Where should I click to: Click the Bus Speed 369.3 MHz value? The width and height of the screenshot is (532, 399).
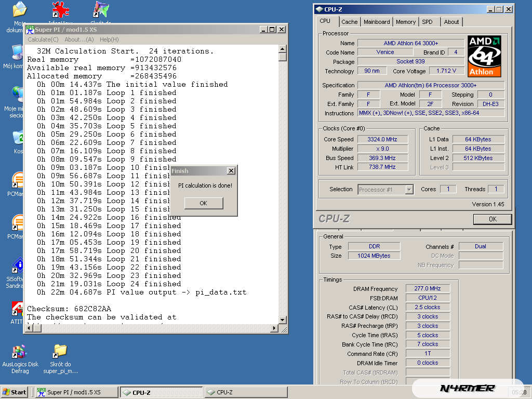tap(382, 158)
